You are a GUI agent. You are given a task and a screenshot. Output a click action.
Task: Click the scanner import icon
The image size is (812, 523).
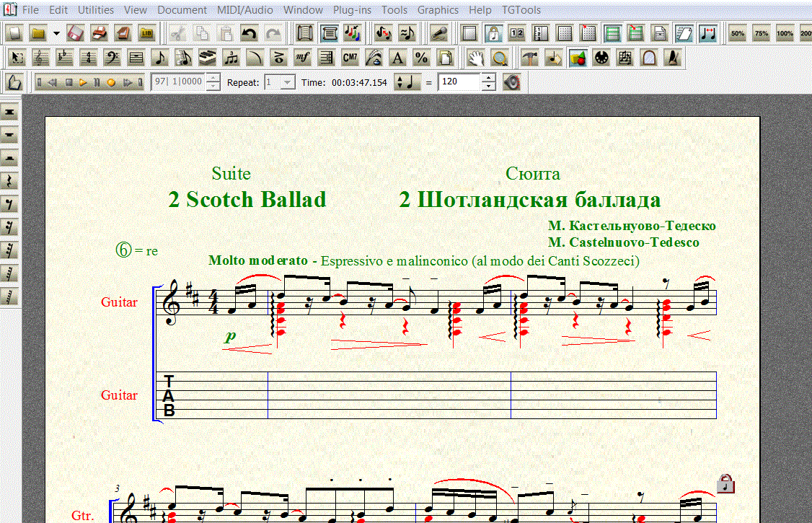click(123, 34)
